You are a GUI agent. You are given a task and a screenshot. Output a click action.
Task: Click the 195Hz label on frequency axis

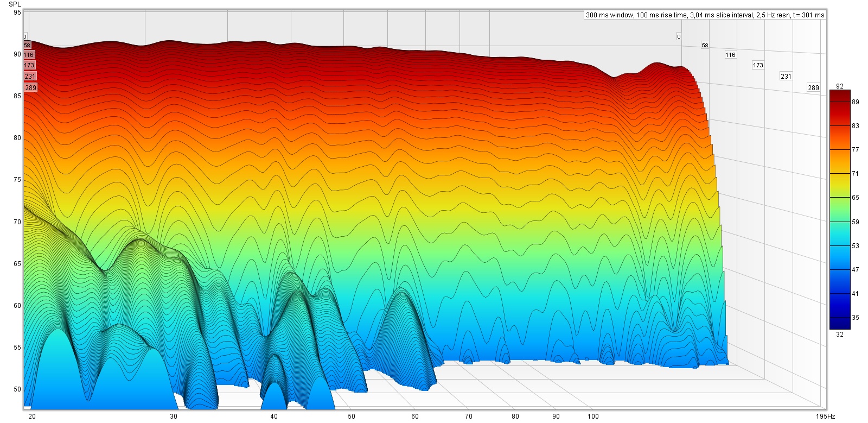coord(826,416)
